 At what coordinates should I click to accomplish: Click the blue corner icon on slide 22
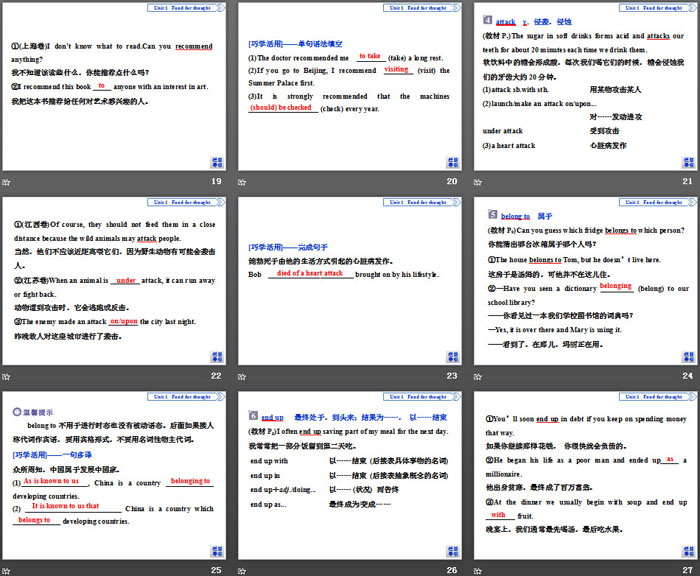[217, 357]
